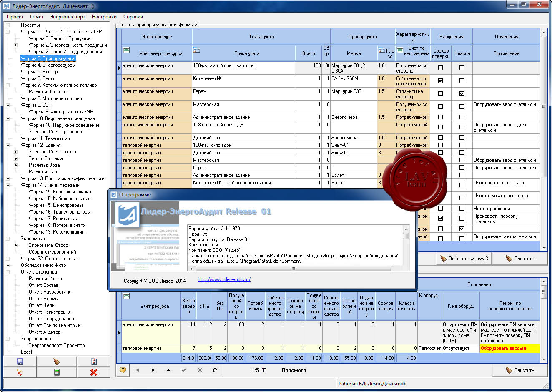The width and height of the screenshot is (552, 392).
Task: Click the vertical scrollbar of the upper table
Action: [544, 140]
